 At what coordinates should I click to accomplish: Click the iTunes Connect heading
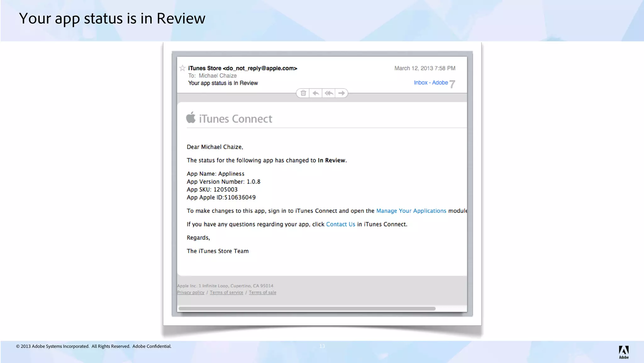pos(236,119)
